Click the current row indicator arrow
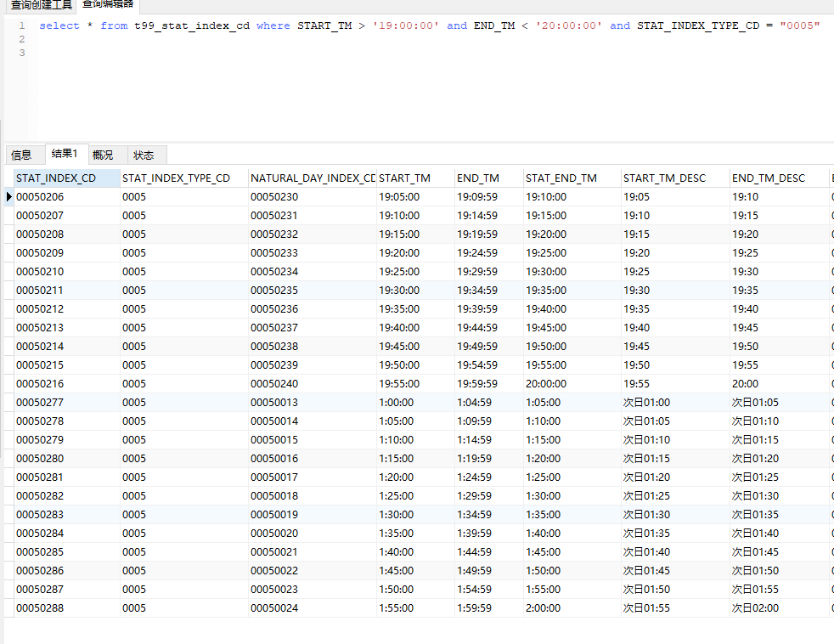Image resolution: width=834 pixels, height=644 pixels. [9, 197]
